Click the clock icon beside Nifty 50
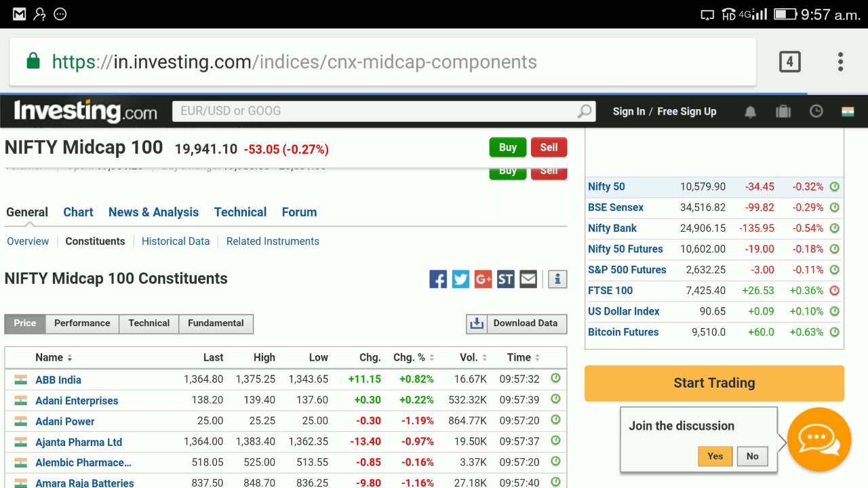Screen dimensions: 868x488 (835, 186)
